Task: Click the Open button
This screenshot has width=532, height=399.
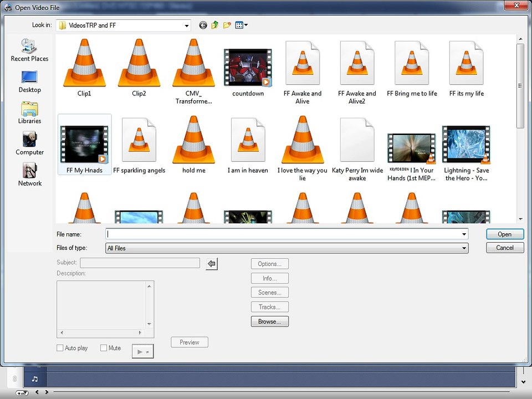Action: tap(505, 234)
